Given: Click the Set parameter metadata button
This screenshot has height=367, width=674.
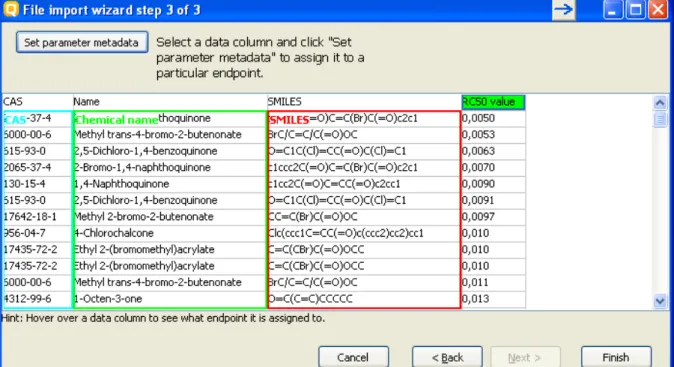Looking at the screenshot, I should [x=82, y=42].
